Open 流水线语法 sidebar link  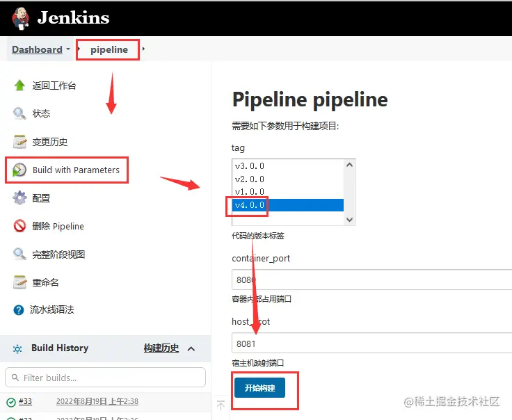(51, 309)
